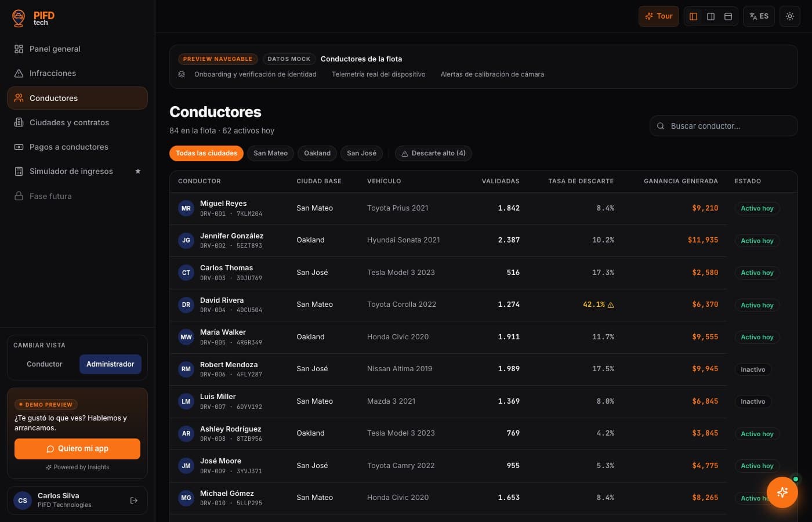
Task: Click Nissan Altima 2019 vehicle cell
Action: click(x=400, y=369)
